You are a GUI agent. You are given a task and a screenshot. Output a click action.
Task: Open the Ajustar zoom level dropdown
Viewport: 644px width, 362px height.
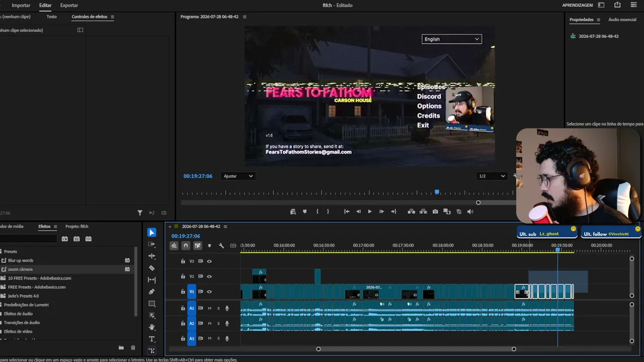238,176
